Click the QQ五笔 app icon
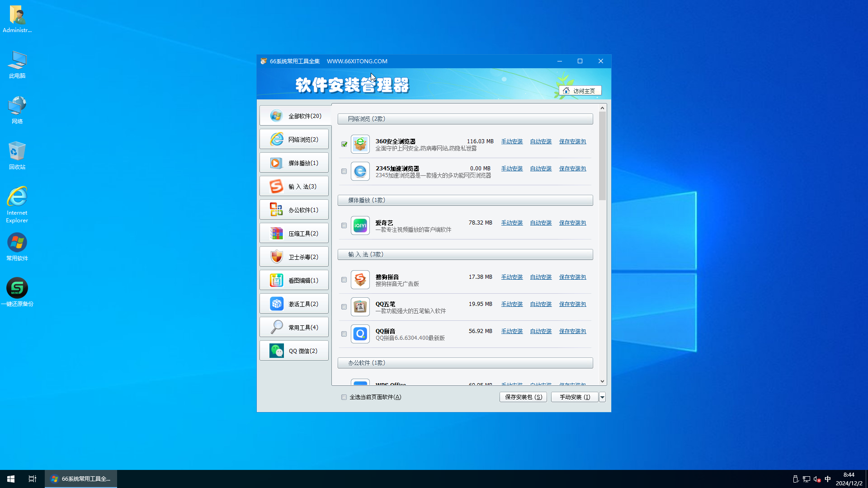The width and height of the screenshot is (868, 488). pyautogui.click(x=360, y=307)
